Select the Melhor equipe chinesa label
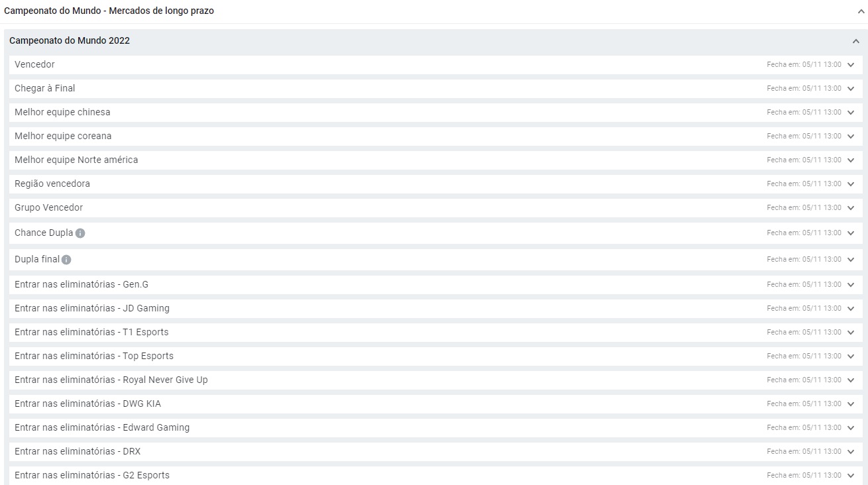The height and width of the screenshot is (485, 868). click(62, 113)
